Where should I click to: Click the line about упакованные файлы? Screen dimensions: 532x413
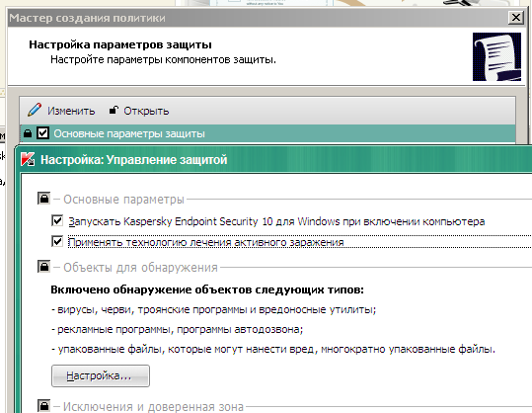pyautogui.click(x=273, y=349)
